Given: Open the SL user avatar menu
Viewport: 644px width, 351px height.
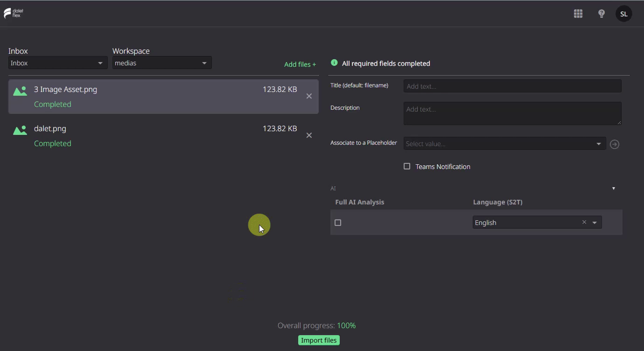Looking at the screenshot, I should click(624, 14).
